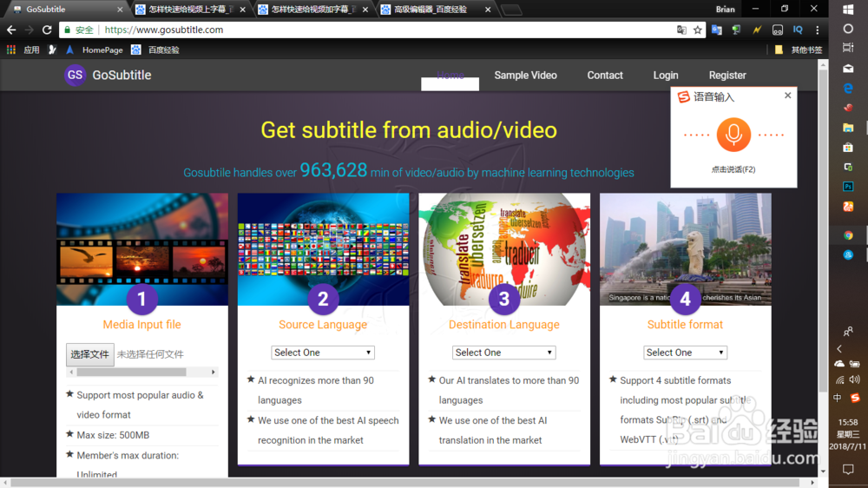Click right arrow of file input scrollbar
Screen dimensions: 868x488
pos(214,373)
